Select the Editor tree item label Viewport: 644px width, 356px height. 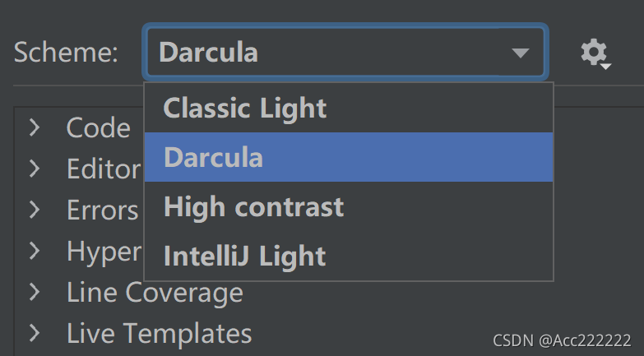point(104,169)
